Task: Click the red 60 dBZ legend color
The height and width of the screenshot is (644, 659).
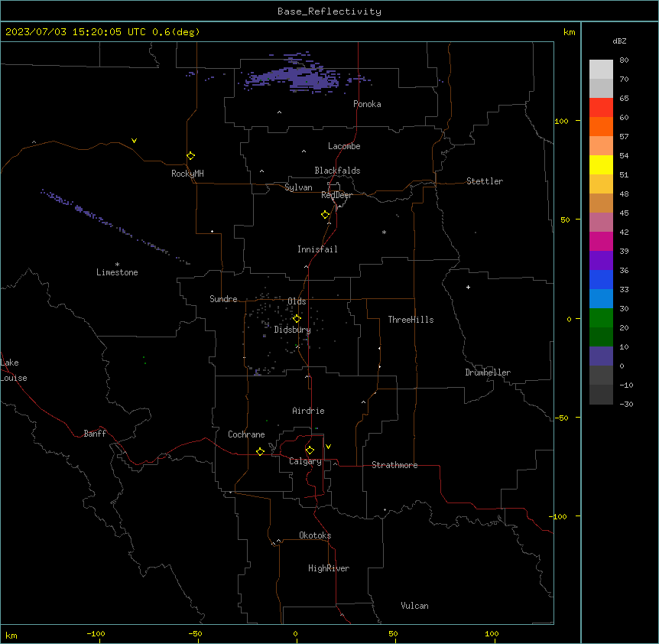Action: pyautogui.click(x=601, y=108)
